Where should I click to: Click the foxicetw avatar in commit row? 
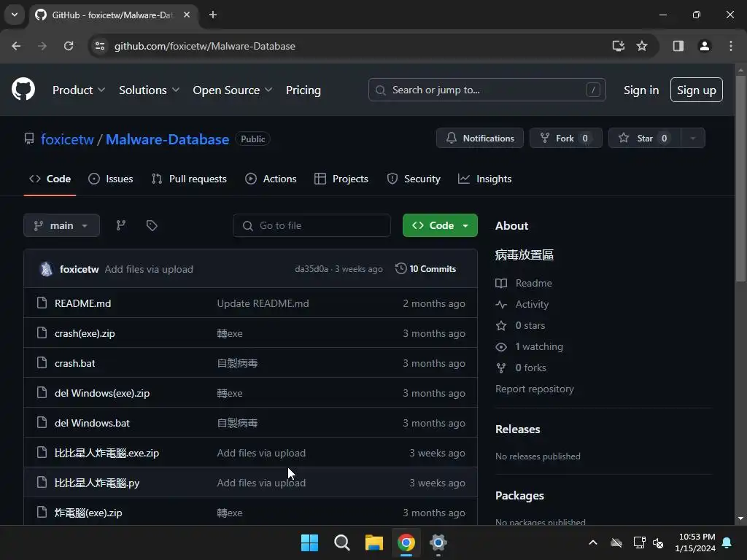click(x=46, y=269)
